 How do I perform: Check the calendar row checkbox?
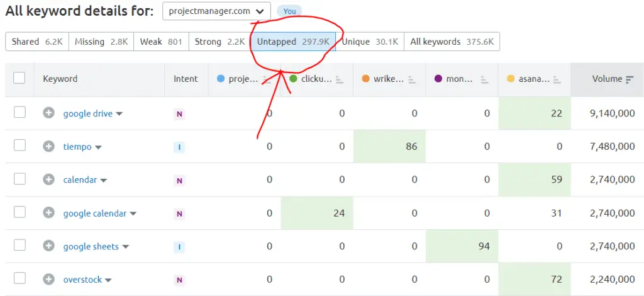coord(19,179)
